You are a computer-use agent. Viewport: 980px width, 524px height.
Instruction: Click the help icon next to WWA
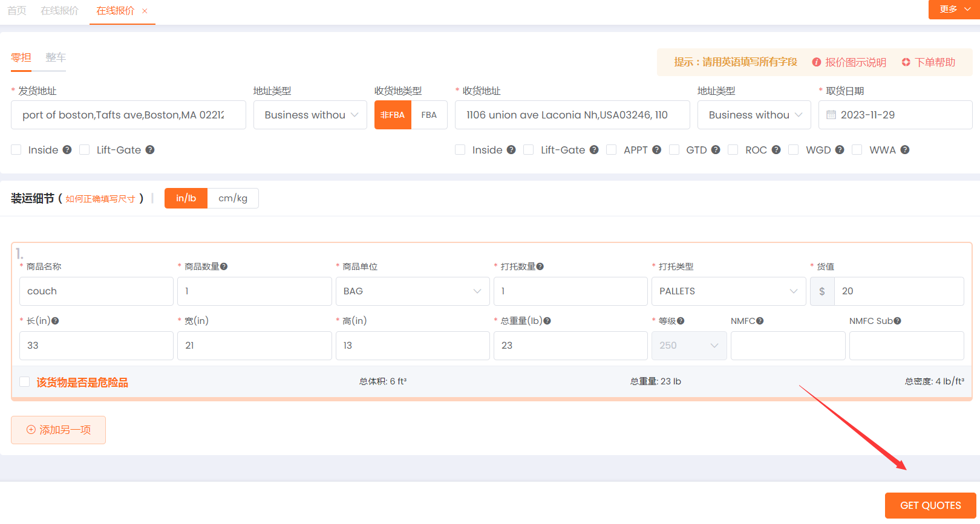tap(904, 150)
